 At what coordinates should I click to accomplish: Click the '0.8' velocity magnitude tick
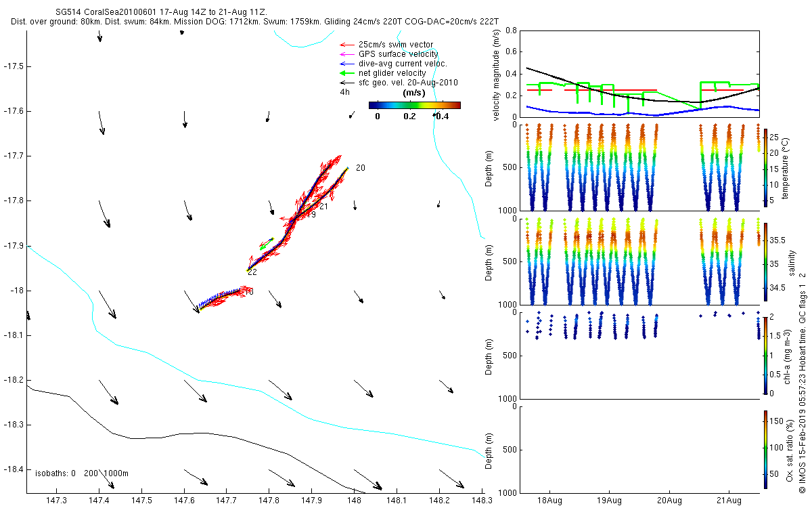512,30
